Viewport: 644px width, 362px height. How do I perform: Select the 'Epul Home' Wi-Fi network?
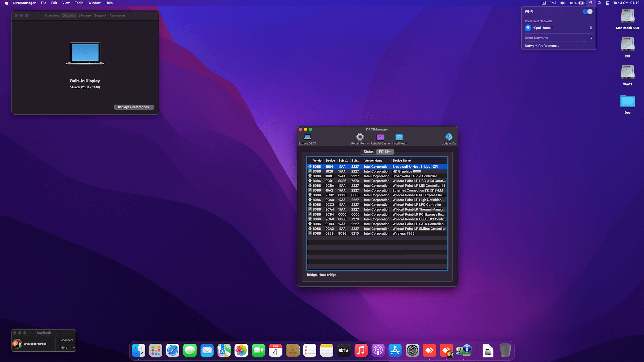(558, 28)
